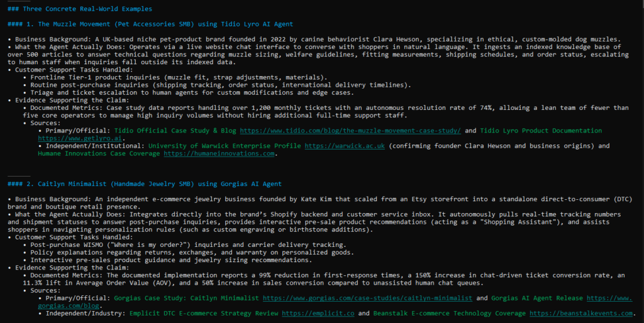Open the Tidio muzzle-movement case study link

point(350,131)
